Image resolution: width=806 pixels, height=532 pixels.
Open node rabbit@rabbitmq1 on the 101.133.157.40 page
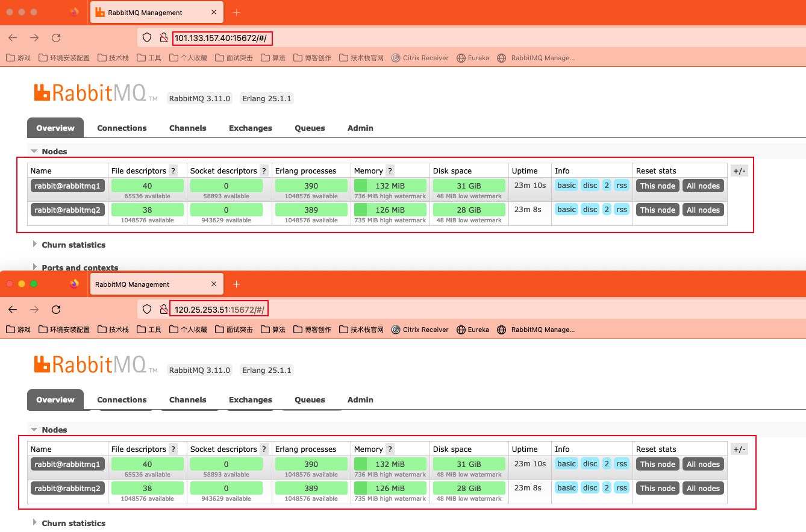(x=67, y=186)
